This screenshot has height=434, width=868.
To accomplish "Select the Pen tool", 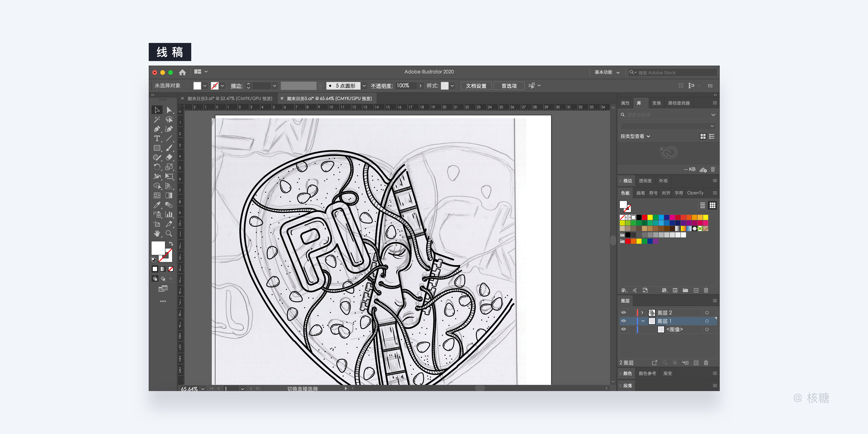I will tap(157, 129).
